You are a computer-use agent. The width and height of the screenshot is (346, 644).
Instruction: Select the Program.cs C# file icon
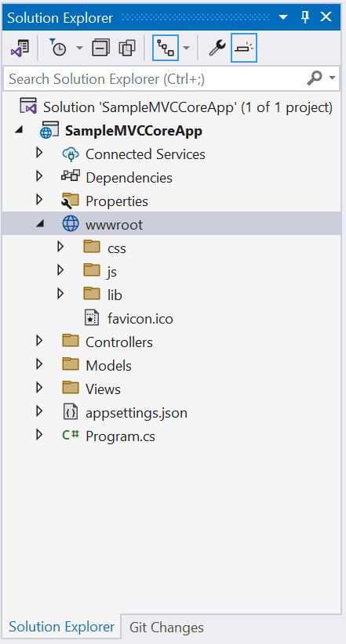point(71,435)
